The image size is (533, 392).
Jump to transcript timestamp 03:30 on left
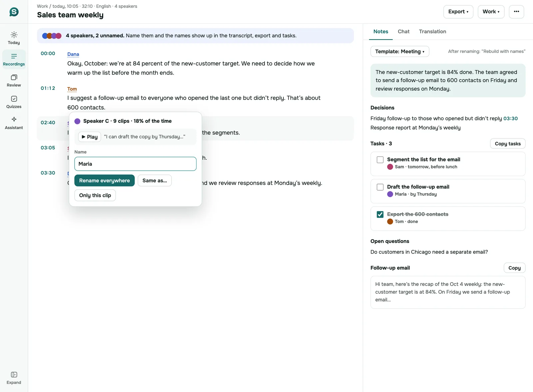(x=48, y=173)
